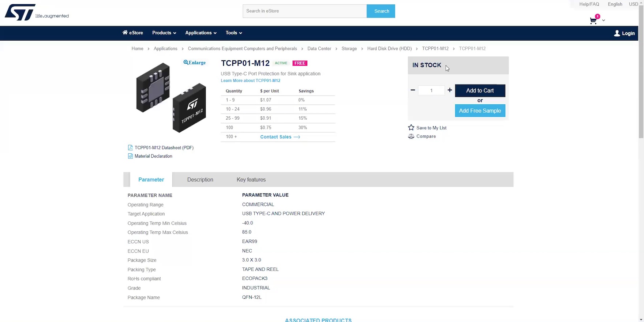Click the Compare scale icon
Viewport: 644px width, 322px height.
coord(411,136)
